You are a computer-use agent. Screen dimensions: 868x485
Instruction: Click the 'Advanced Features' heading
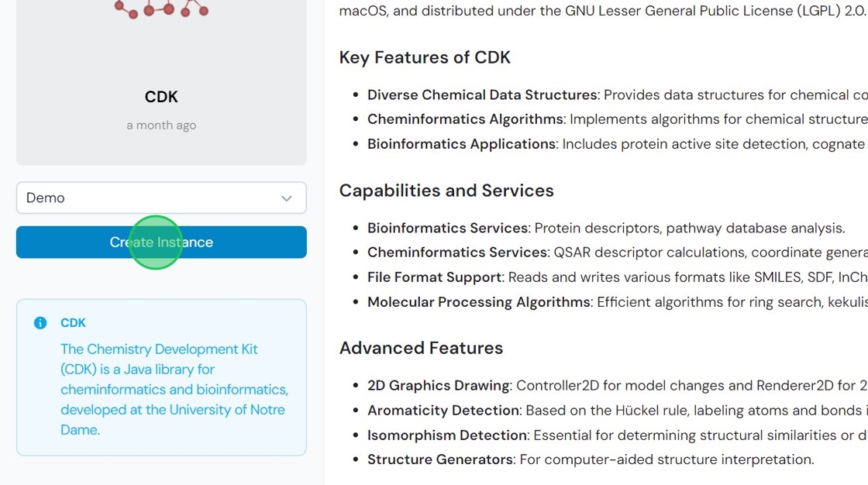coord(421,348)
